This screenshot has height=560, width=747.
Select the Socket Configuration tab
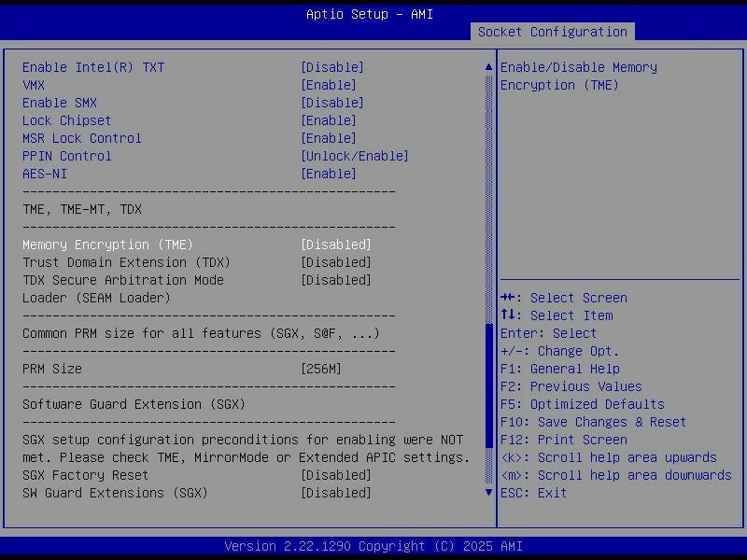tap(552, 32)
